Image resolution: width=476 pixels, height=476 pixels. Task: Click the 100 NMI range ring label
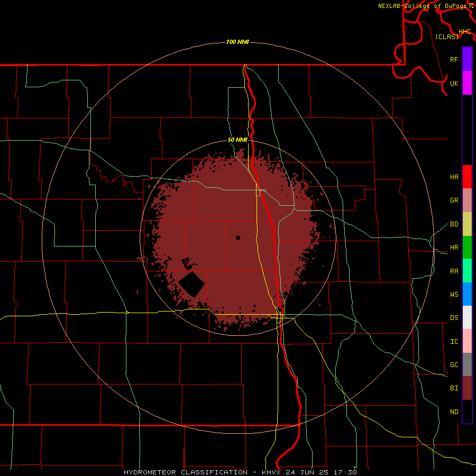237,42
